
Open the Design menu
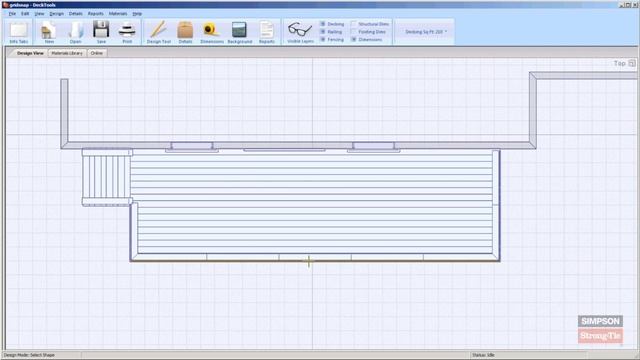tap(56, 13)
